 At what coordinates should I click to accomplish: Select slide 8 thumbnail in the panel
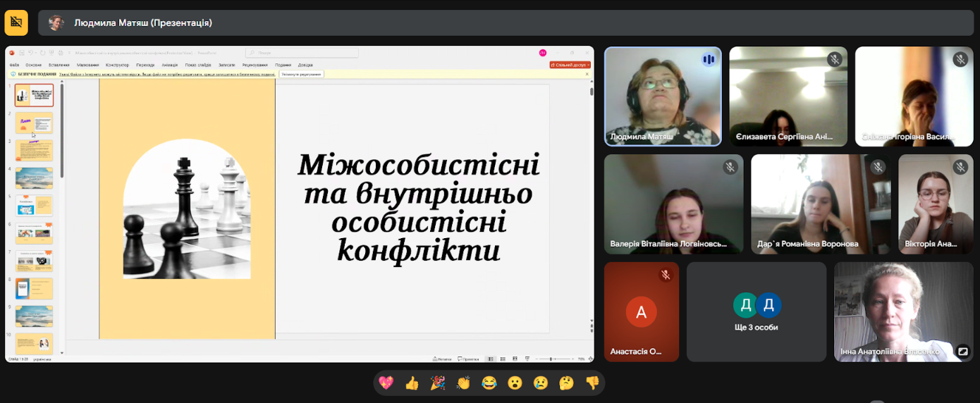pos(34,289)
